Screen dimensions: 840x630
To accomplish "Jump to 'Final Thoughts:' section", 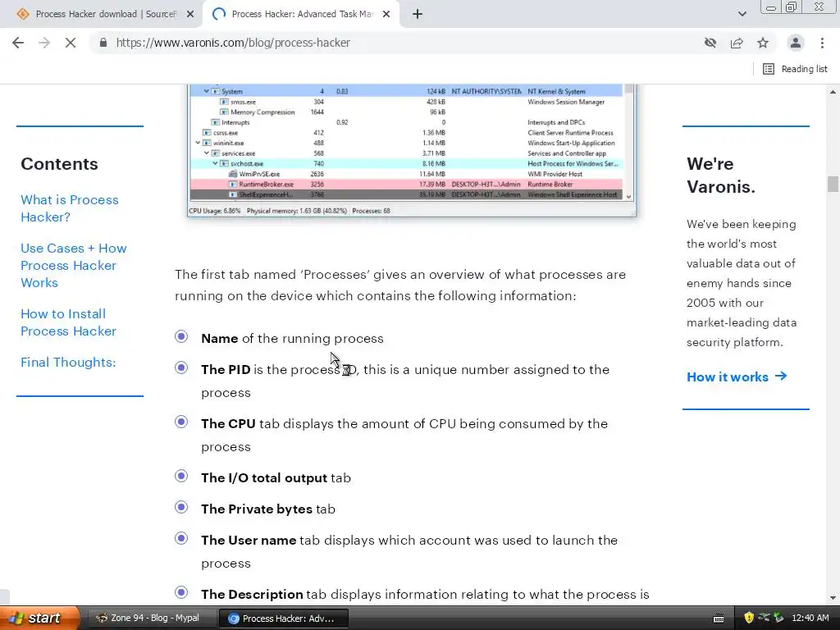I will tap(68, 362).
